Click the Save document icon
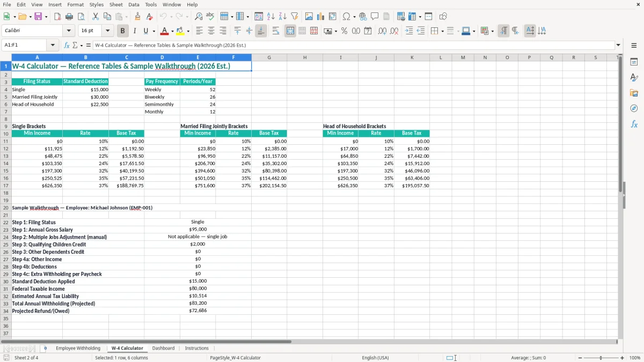 point(38,17)
